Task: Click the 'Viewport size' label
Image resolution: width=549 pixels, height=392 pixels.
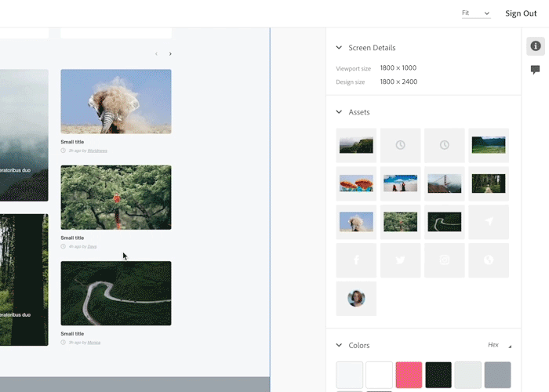Action: click(x=353, y=69)
